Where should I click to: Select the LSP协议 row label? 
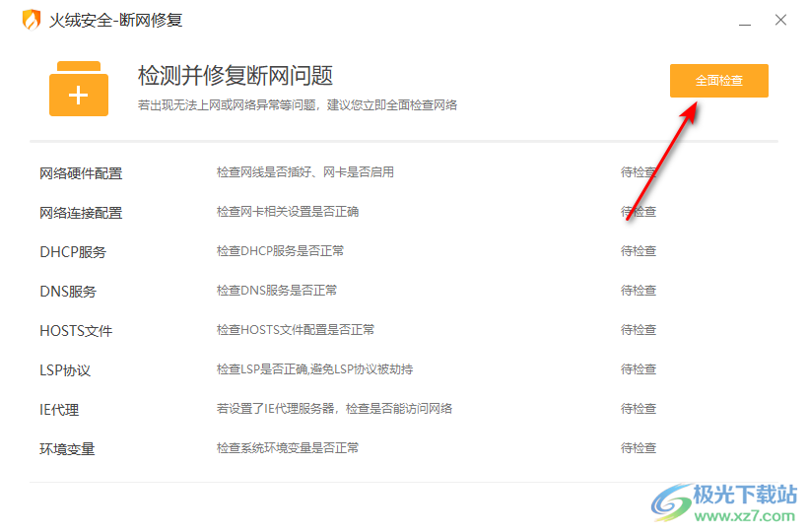click(x=65, y=369)
